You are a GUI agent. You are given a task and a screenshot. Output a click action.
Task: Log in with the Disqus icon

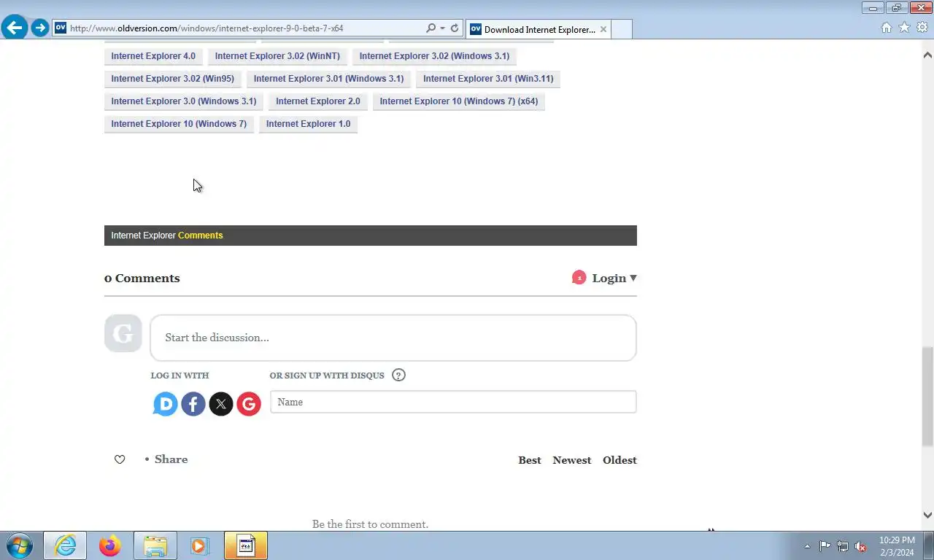coord(166,404)
